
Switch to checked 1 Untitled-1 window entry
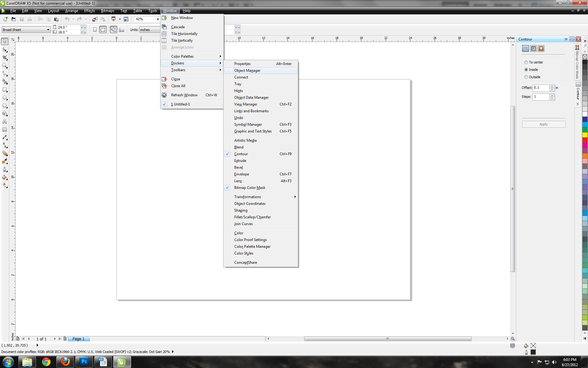click(x=192, y=104)
